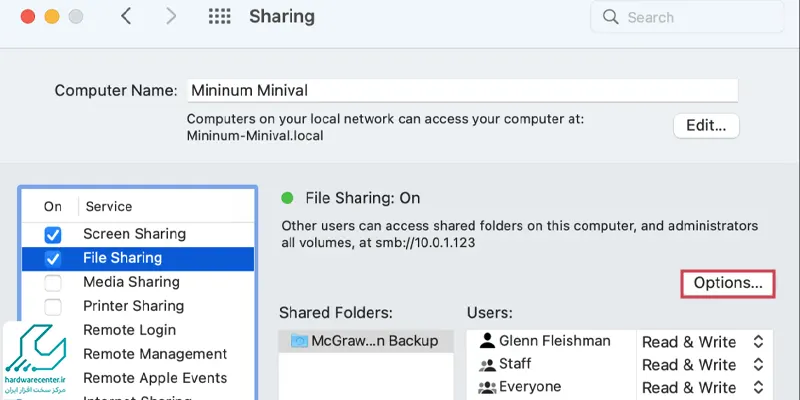This screenshot has height=400, width=800.
Task: Click the McGraw...n Backup folder icon
Action: pos(299,340)
